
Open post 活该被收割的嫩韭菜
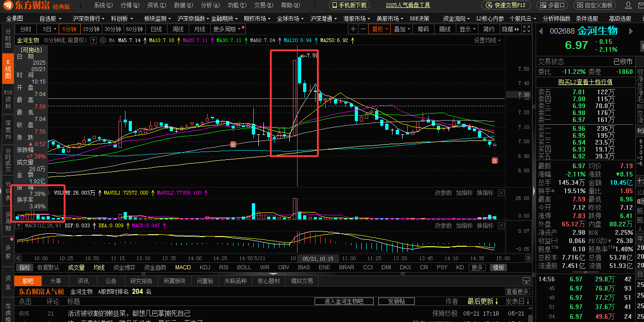point(129,314)
